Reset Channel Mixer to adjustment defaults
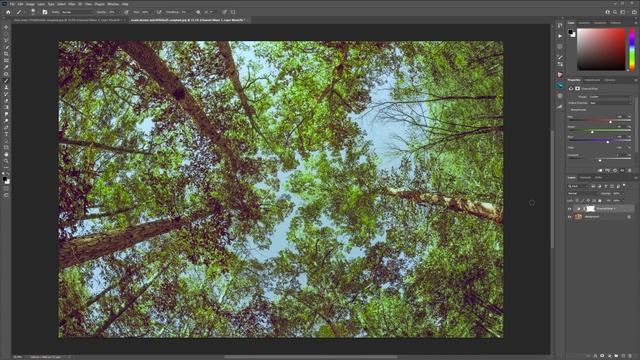640x360 pixels. coord(615,170)
